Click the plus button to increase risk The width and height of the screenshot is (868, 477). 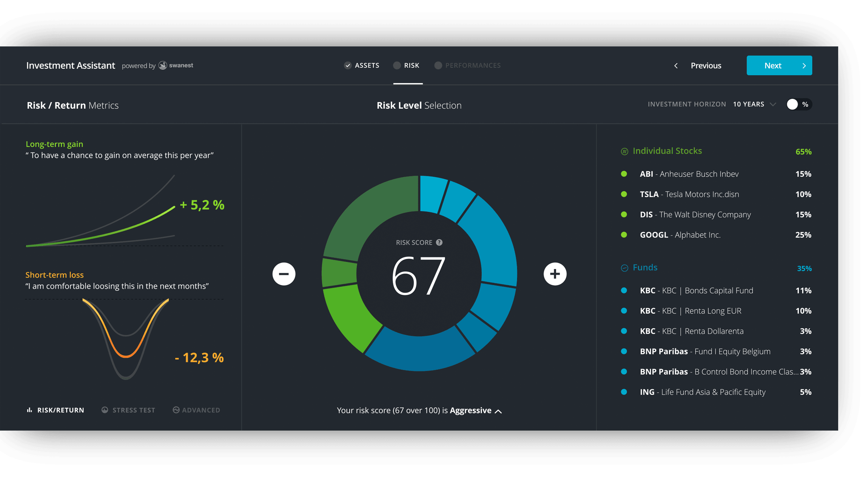click(555, 274)
